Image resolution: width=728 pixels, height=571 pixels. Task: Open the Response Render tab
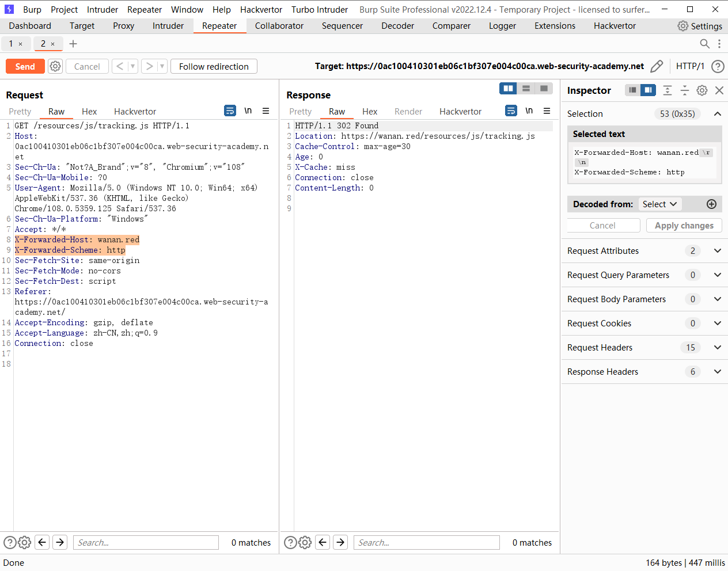(x=408, y=112)
